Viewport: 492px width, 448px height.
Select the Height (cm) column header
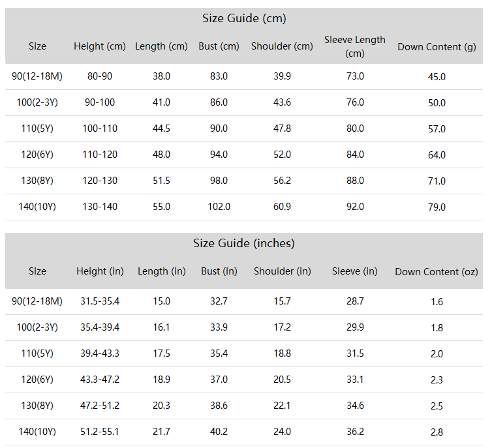click(x=100, y=46)
